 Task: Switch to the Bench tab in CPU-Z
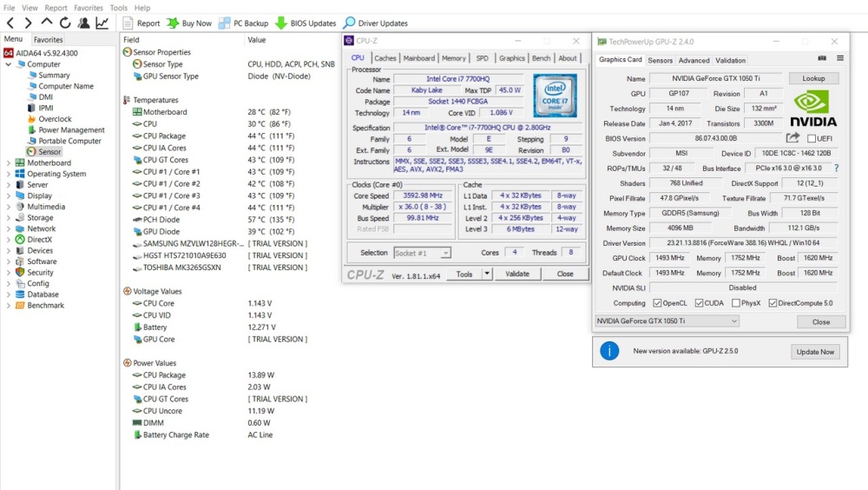[x=541, y=57]
